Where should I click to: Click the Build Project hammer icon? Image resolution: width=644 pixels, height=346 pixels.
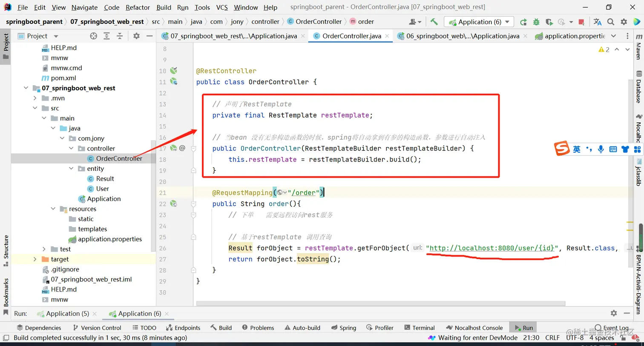tap(434, 22)
